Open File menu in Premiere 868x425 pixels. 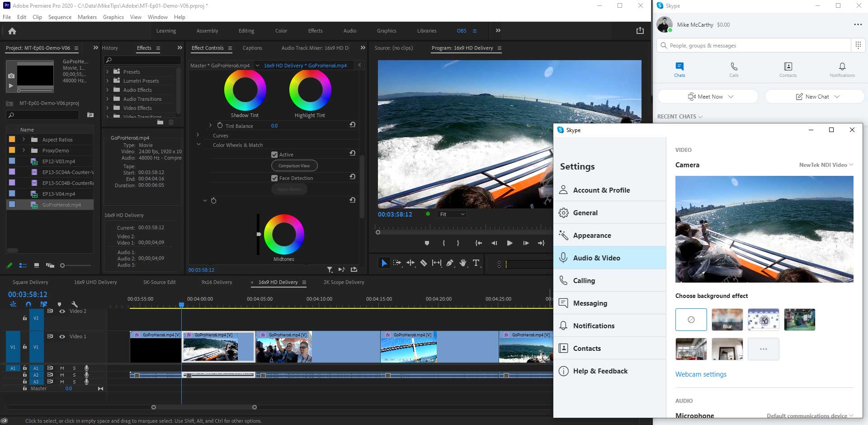tap(7, 17)
